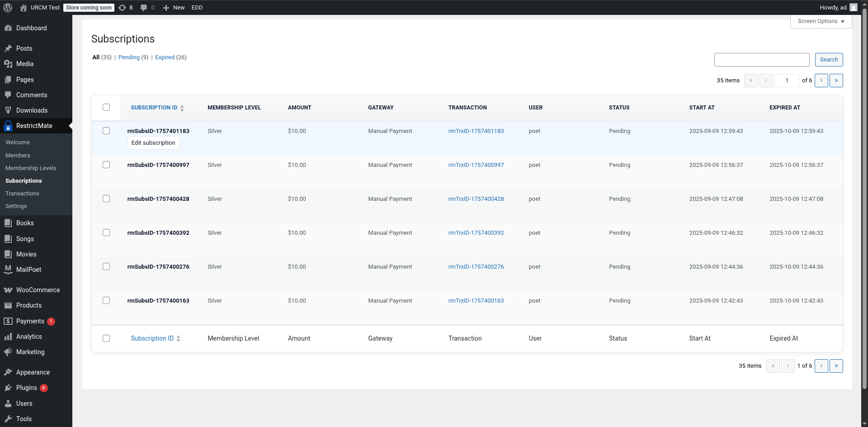
Task: Click the Posts pushpin icon
Action: click(8, 48)
